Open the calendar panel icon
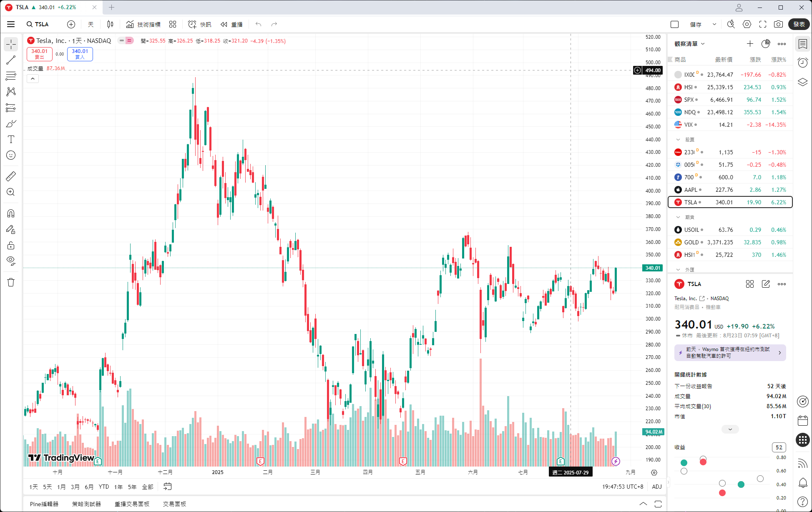The image size is (812, 512). pos(803,420)
